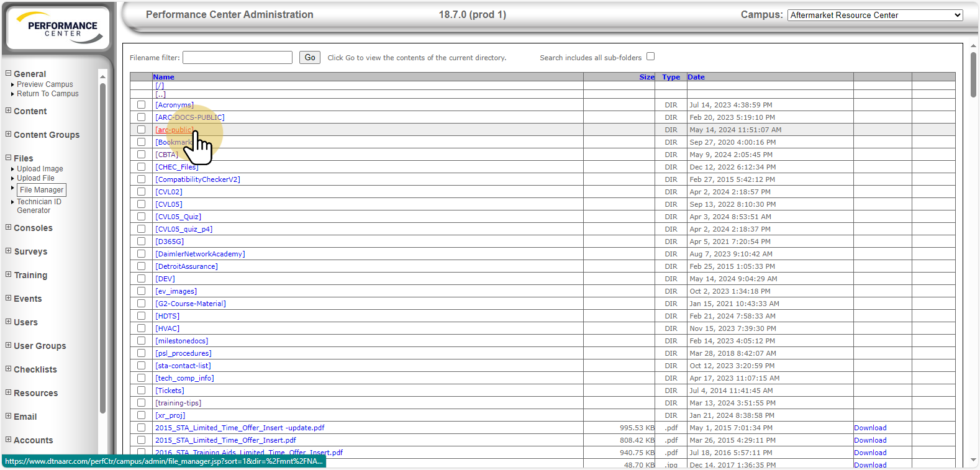Open Technician ID Generator
This screenshot has width=980, height=470.
[x=39, y=206]
